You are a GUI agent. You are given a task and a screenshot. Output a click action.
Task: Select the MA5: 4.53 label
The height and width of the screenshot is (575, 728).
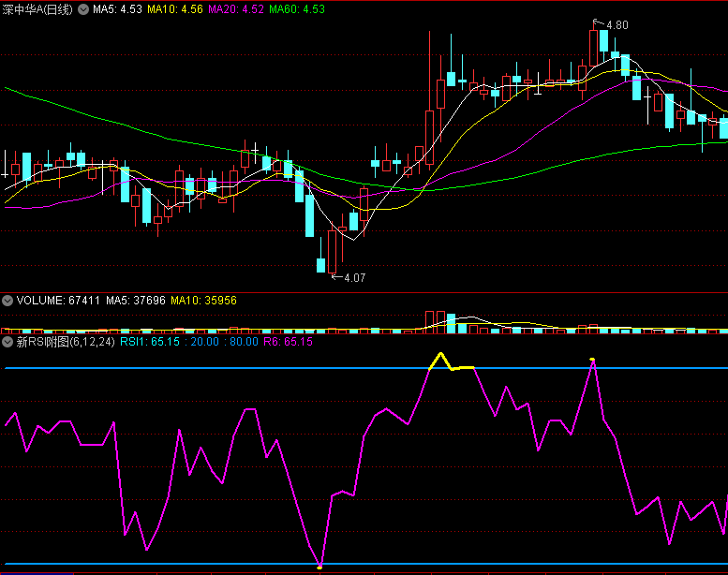click(x=117, y=9)
